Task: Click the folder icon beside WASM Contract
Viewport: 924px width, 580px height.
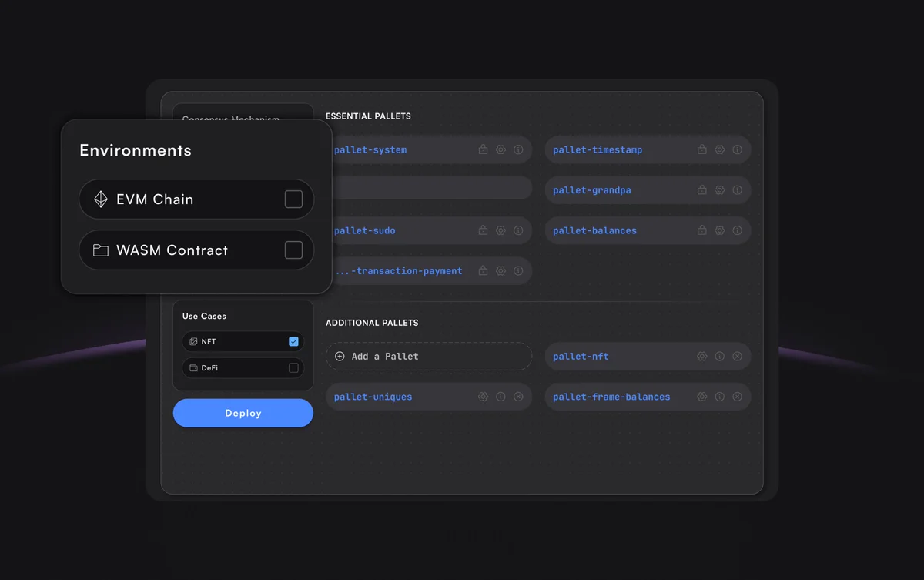Action: pyautogui.click(x=101, y=250)
